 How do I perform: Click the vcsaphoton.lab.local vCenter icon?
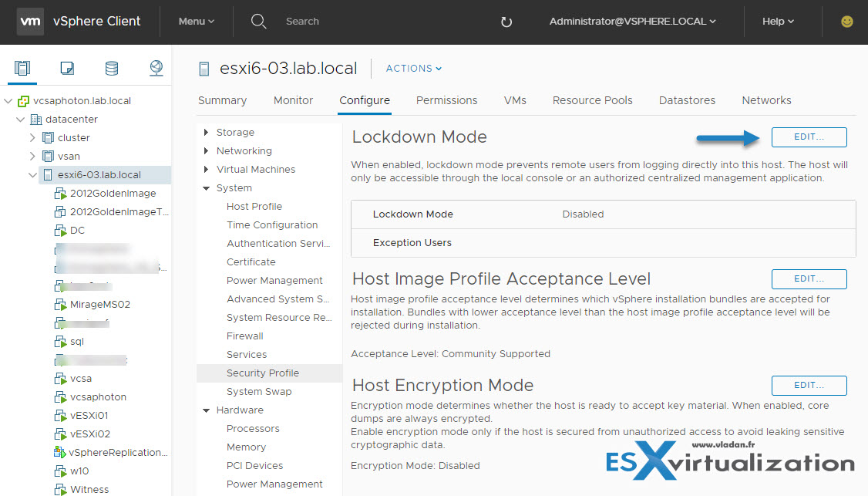point(23,101)
